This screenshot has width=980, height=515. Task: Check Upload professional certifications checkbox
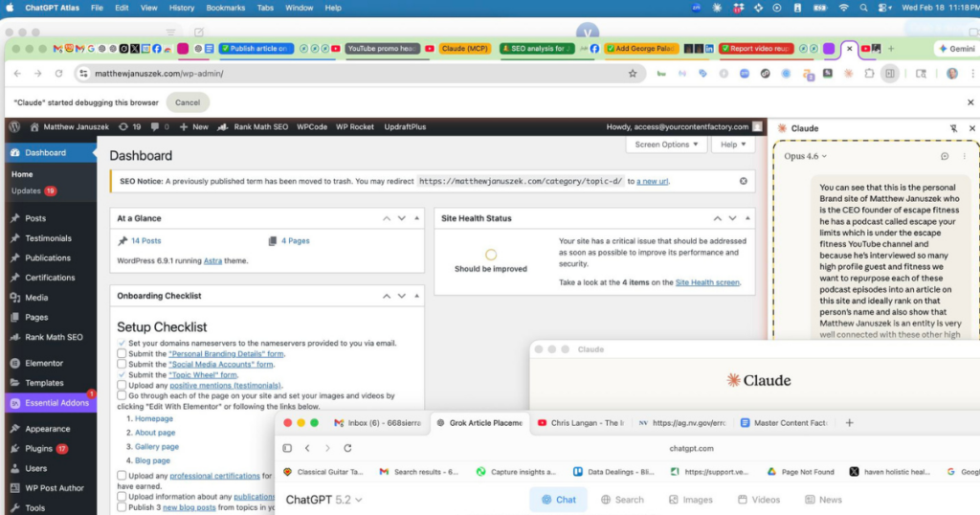(x=122, y=476)
